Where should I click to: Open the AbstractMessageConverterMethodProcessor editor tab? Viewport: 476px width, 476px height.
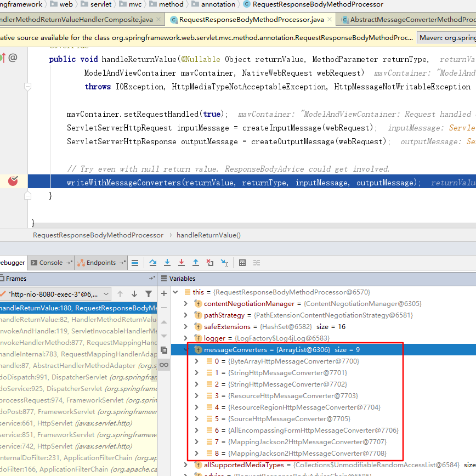point(411,20)
